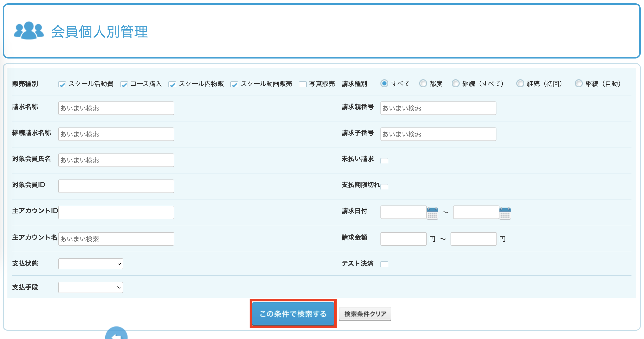
Task: Check the 未払い請求 checkbox
Action: (384, 161)
